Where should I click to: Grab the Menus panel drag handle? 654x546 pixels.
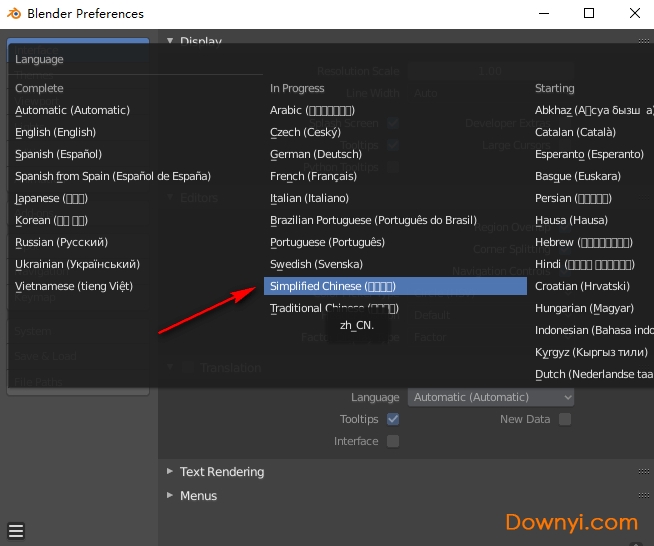click(643, 496)
